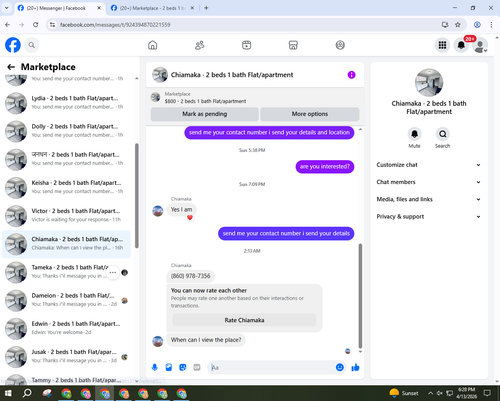Click the chat messages scrollbar
Viewport: 500px width, 401px height.
tap(360, 296)
